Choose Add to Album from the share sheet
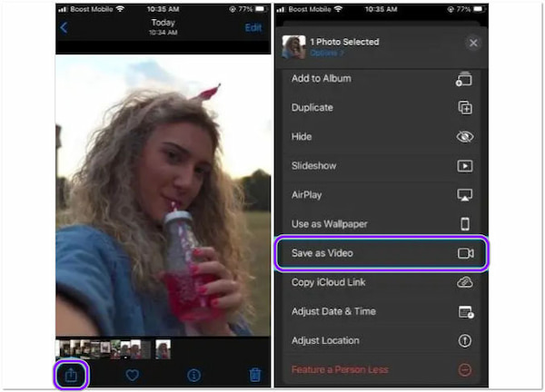The height and width of the screenshot is (392, 545). (x=381, y=79)
